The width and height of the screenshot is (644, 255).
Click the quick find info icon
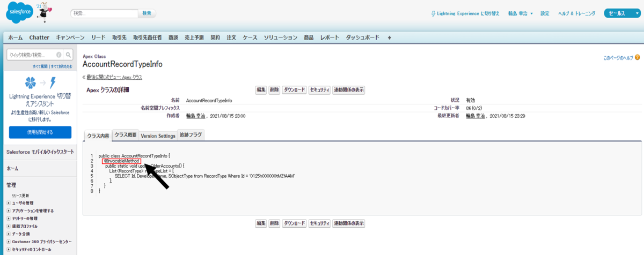click(58, 55)
